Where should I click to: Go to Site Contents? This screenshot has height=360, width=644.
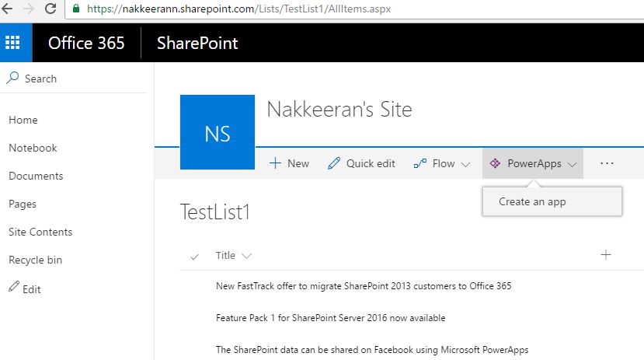coord(40,232)
